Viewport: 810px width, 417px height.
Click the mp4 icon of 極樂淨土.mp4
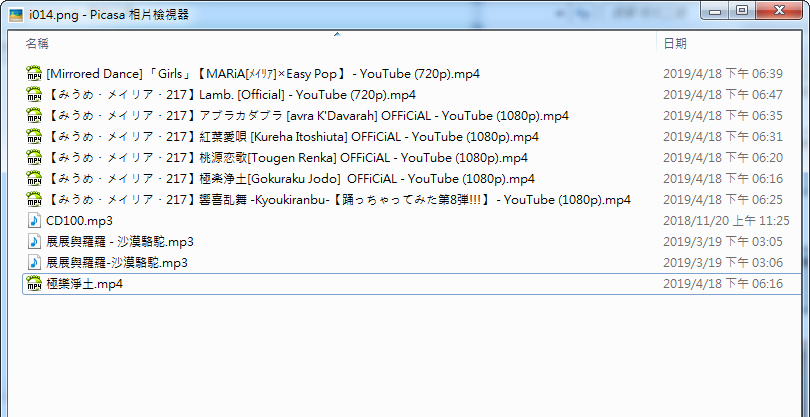(x=34, y=284)
